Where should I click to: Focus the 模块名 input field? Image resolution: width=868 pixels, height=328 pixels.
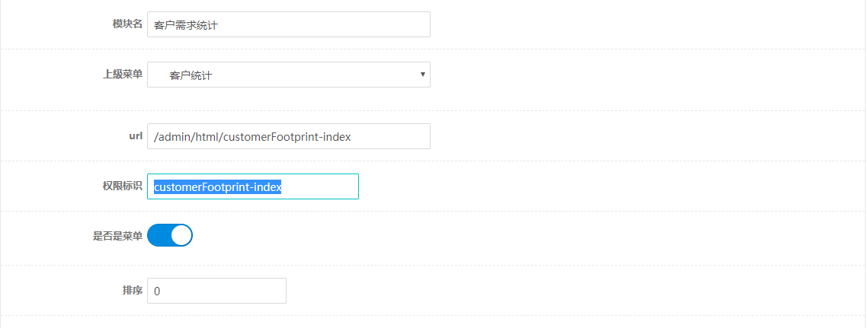point(288,24)
